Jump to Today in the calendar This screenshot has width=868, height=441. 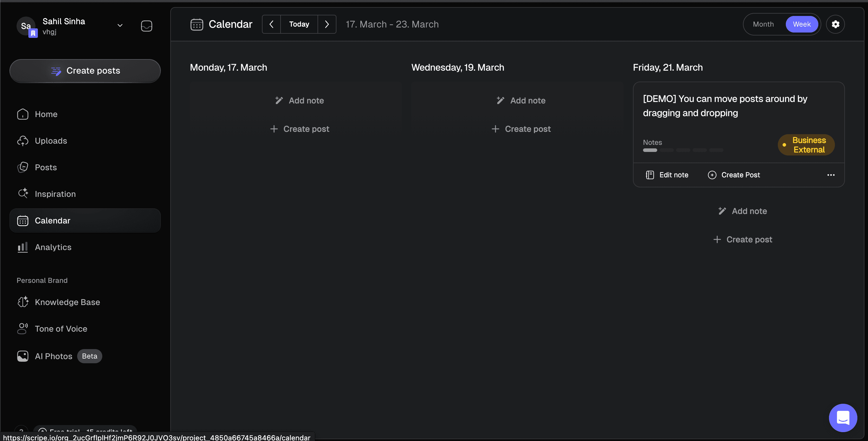pyautogui.click(x=299, y=24)
